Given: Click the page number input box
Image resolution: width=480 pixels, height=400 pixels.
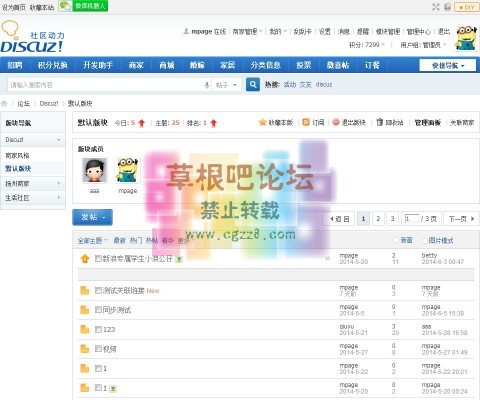Looking at the screenshot, I should point(411,219).
